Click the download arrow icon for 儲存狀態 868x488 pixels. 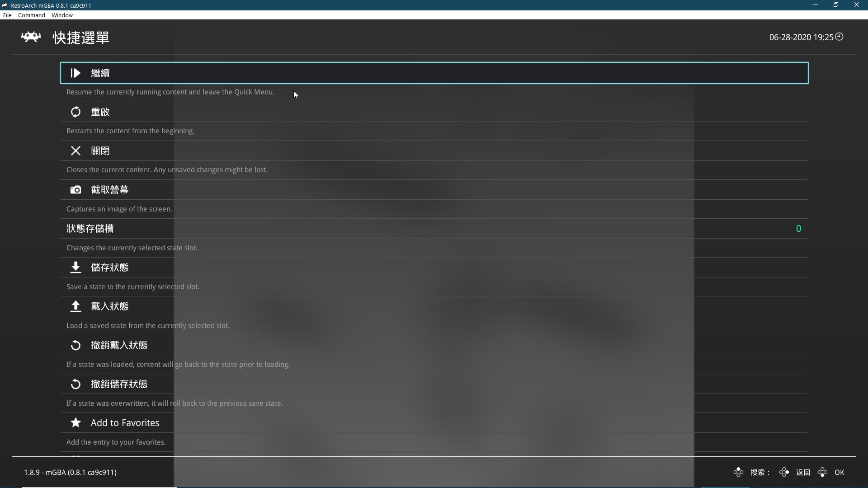point(75,267)
